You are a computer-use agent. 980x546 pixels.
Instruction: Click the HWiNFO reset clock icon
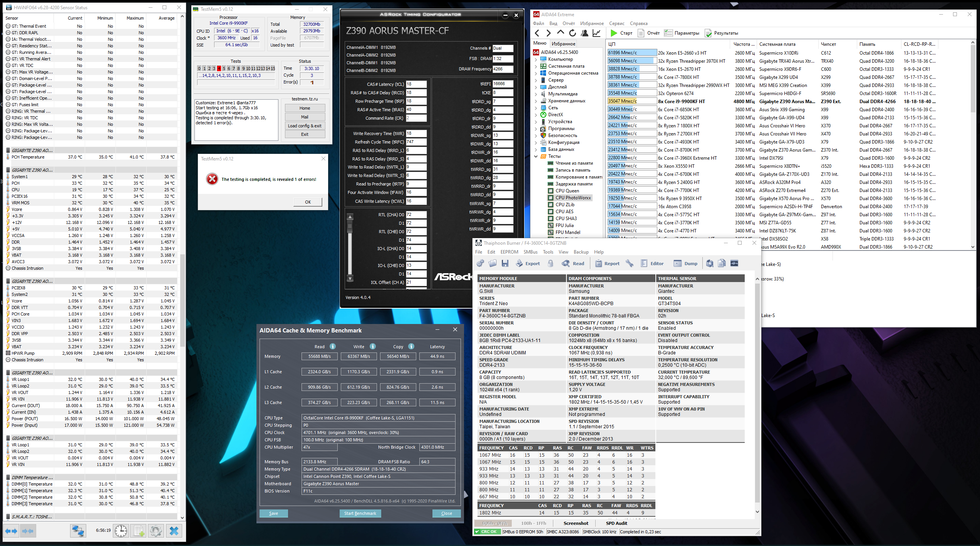coord(121,531)
